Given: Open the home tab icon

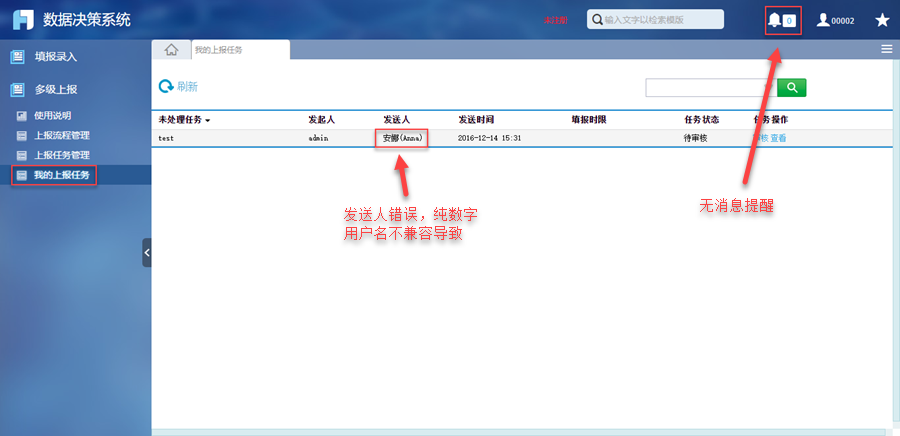Looking at the screenshot, I should coord(171,50).
